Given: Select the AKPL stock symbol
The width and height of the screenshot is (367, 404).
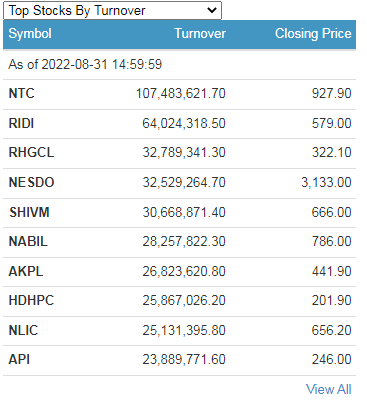Looking at the screenshot, I should [26, 271].
